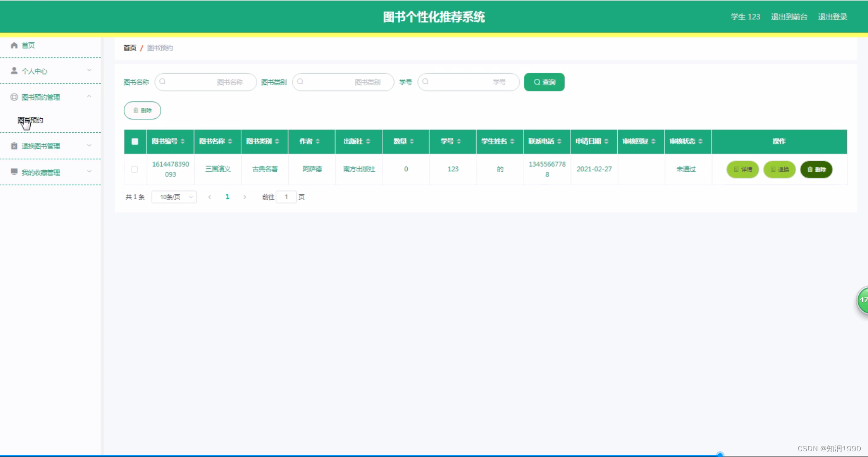Sort by 出版社 column arrows

coord(368,141)
